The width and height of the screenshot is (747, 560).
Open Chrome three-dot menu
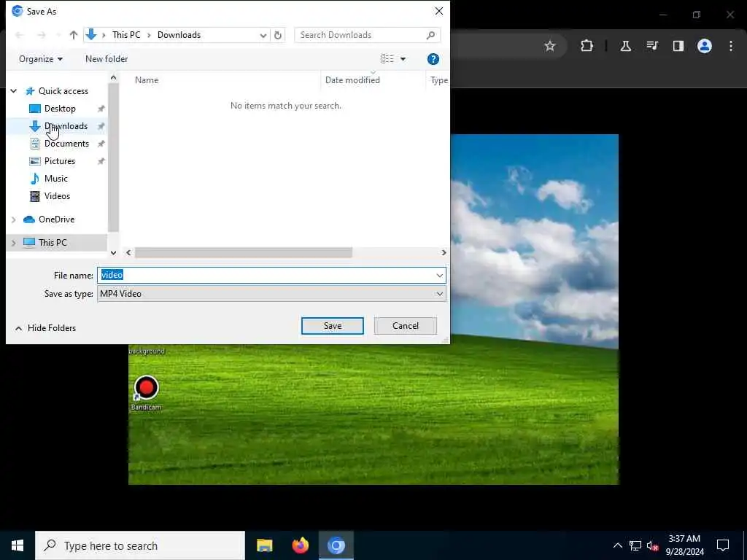[731, 46]
